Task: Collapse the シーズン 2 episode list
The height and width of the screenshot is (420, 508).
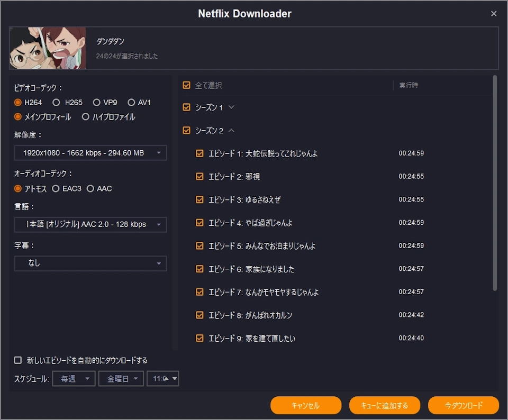Action: pyautogui.click(x=231, y=131)
